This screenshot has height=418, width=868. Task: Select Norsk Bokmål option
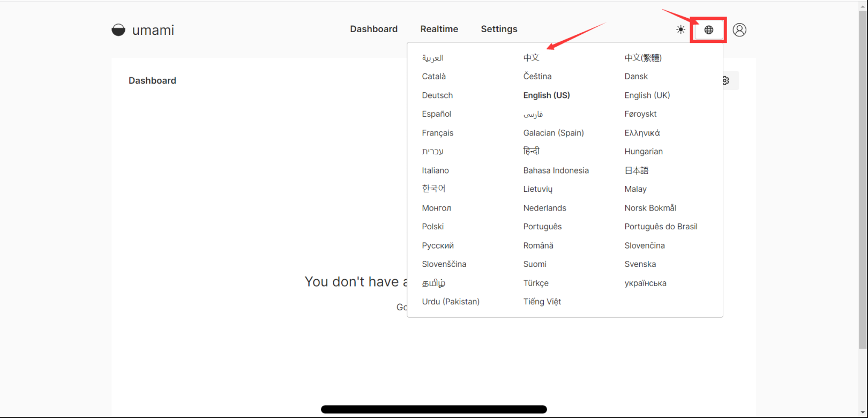(x=650, y=208)
